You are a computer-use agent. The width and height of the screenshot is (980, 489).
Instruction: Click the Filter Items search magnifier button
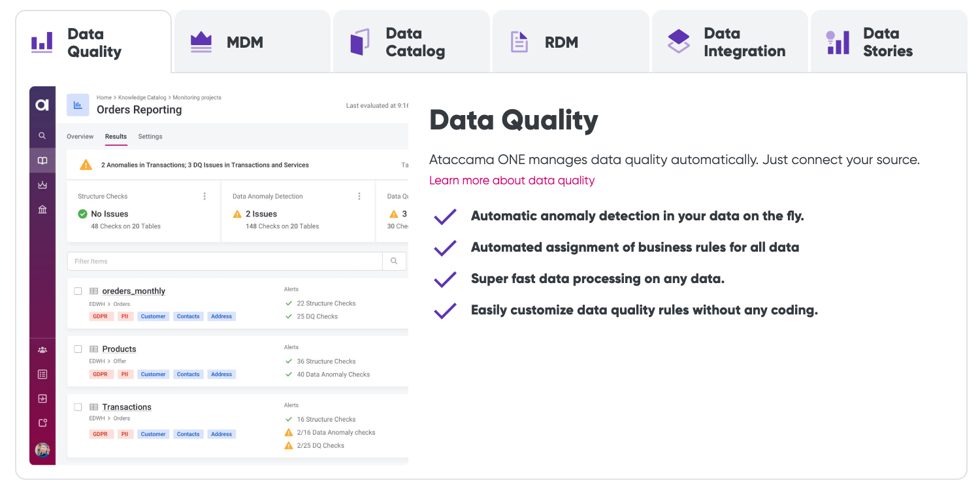(394, 261)
